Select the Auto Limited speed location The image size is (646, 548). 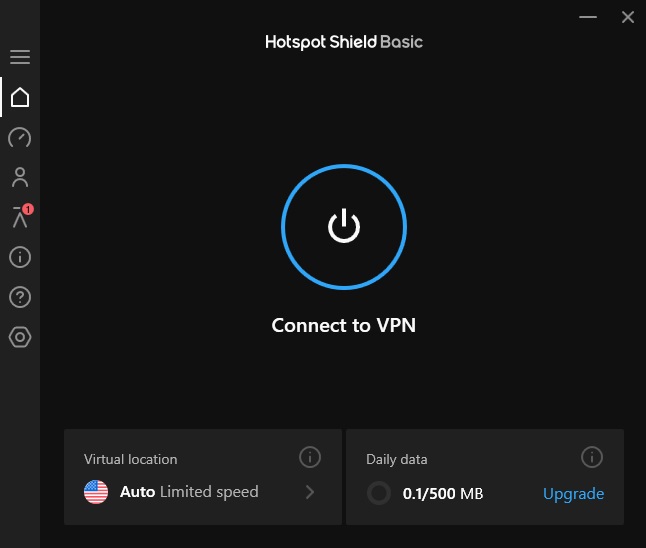[x=189, y=492]
